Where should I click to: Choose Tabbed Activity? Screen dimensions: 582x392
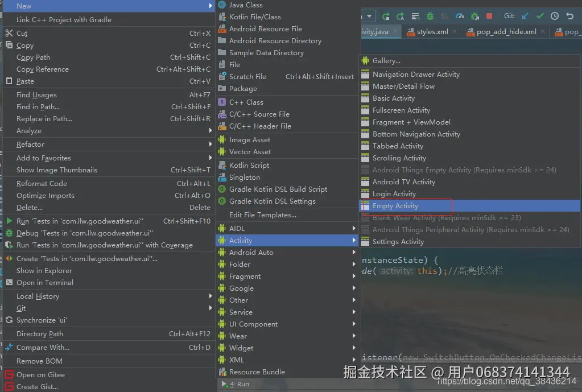[470, 146]
